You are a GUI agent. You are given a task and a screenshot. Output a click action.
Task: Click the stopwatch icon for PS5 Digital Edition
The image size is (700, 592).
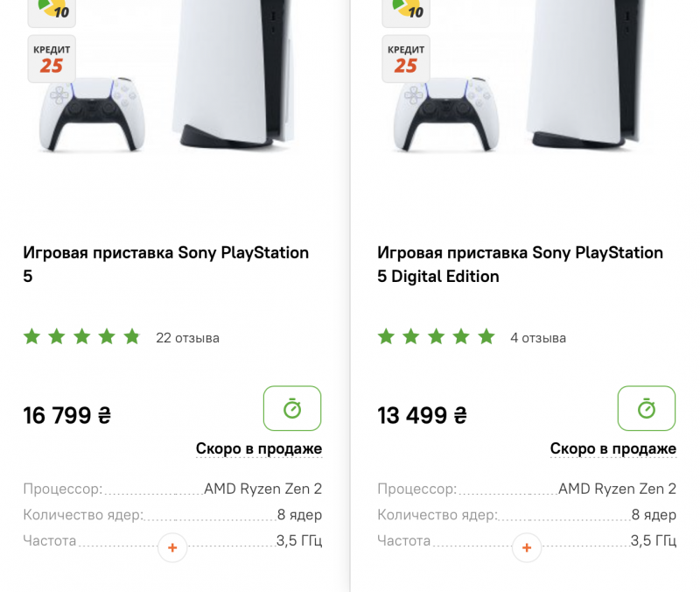point(647,408)
